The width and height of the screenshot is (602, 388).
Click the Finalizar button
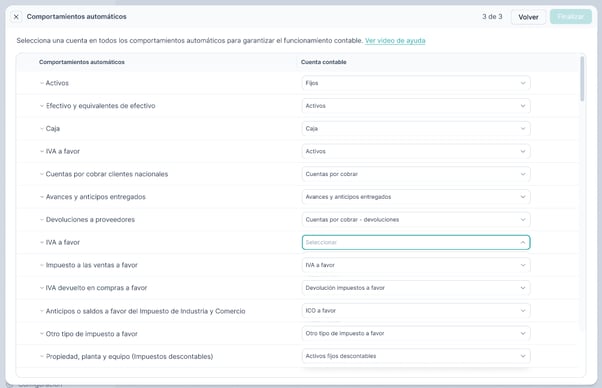(571, 17)
